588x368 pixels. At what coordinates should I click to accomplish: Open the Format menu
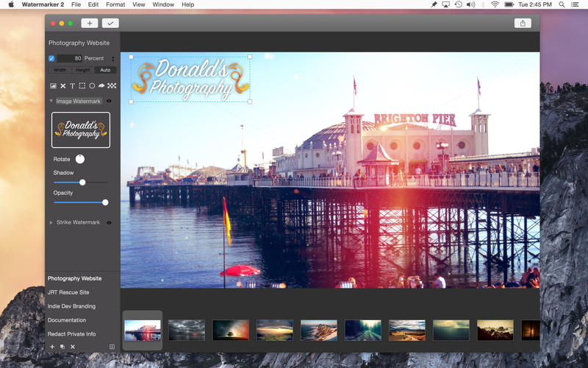pos(115,4)
